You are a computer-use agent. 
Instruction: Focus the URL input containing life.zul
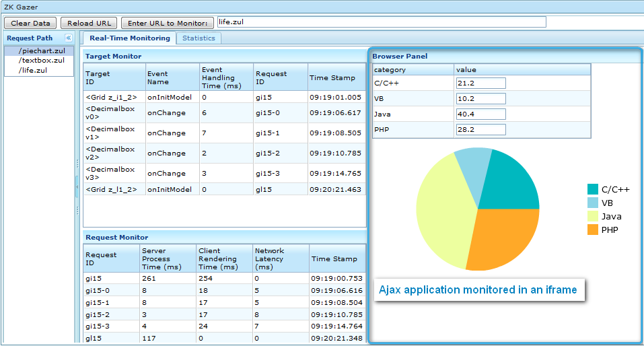tap(382, 22)
